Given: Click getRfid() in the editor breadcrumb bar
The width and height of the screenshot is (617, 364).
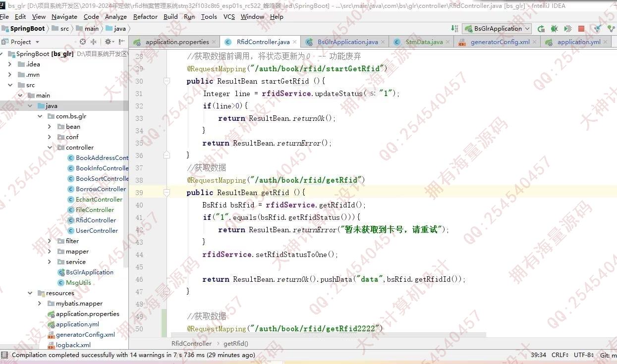Looking at the screenshot, I should [x=236, y=343].
